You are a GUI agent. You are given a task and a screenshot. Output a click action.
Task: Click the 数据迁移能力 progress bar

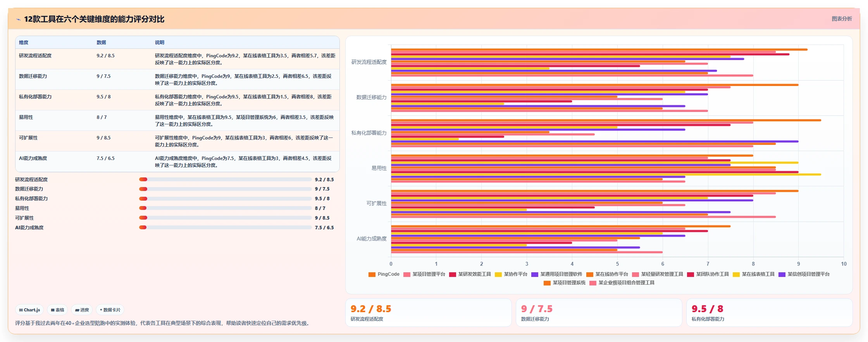(x=226, y=189)
